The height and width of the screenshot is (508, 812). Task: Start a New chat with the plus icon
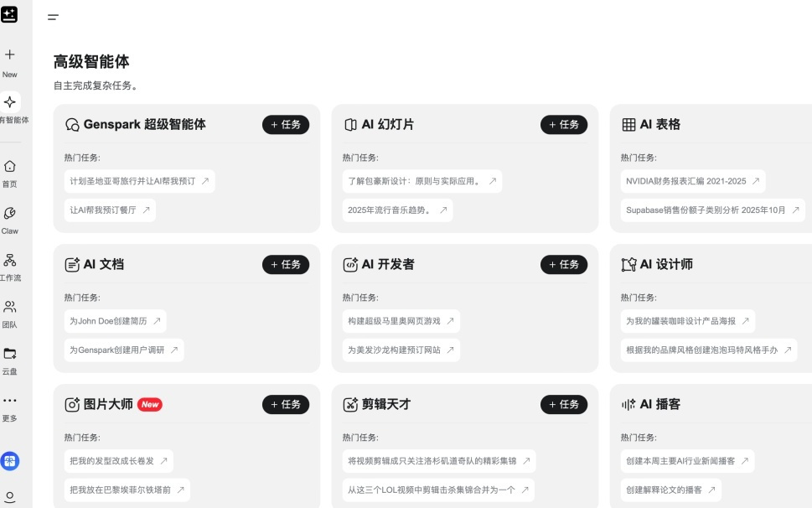[x=10, y=54]
